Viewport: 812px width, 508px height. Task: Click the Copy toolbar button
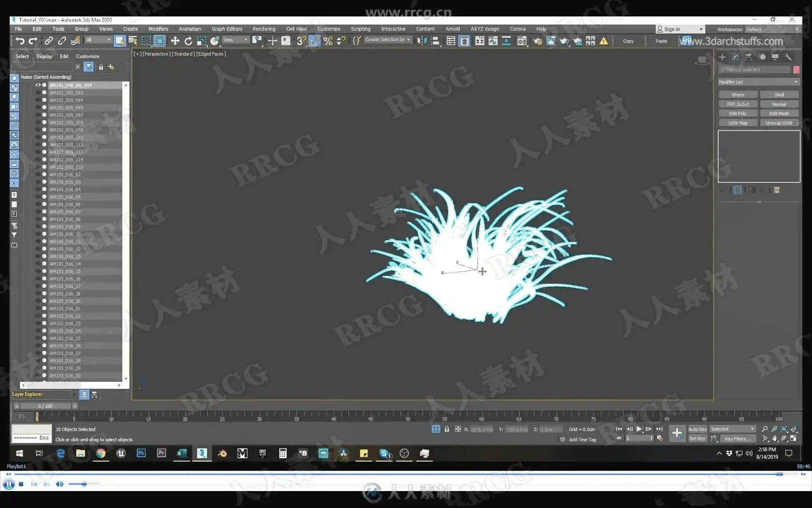pyautogui.click(x=628, y=41)
